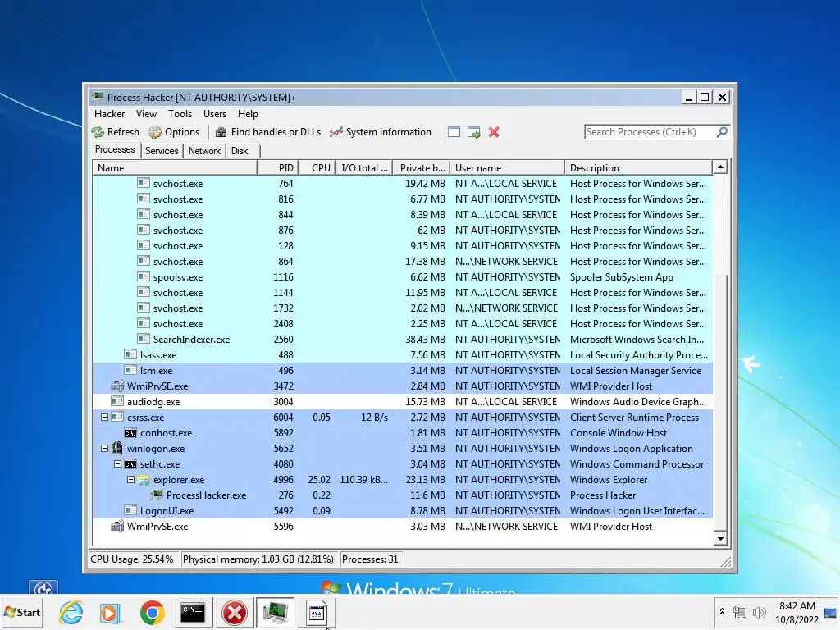This screenshot has height=630, width=840.
Task: Collapse the csrss.exe tree node
Action: [x=104, y=418]
